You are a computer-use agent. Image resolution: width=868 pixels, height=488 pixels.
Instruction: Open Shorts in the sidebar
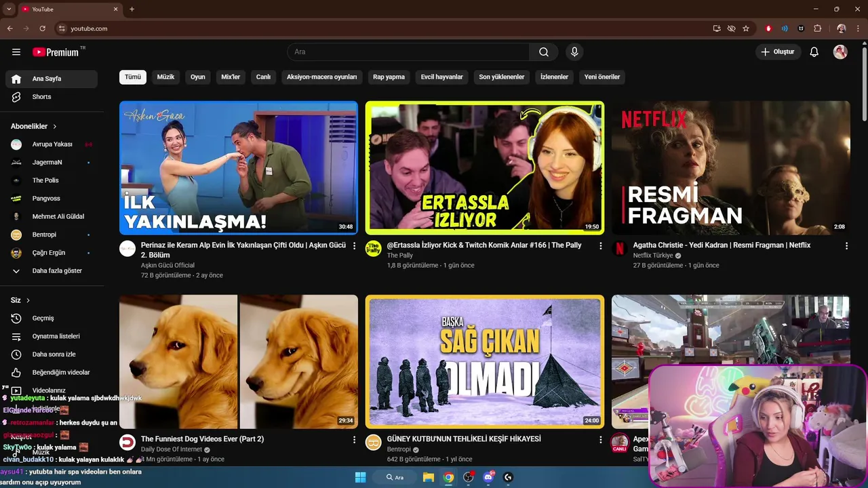point(52,97)
